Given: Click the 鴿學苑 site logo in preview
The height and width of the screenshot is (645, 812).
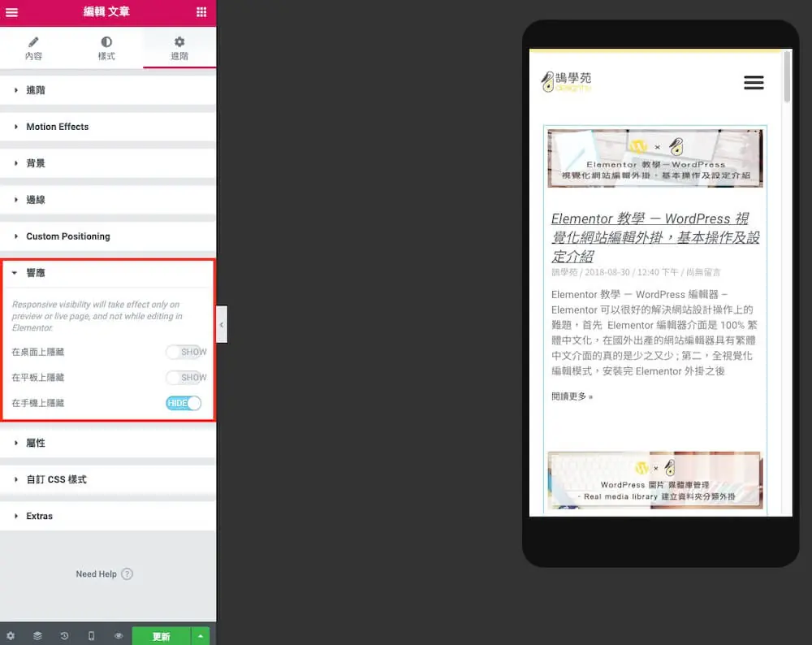Looking at the screenshot, I should pyautogui.click(x=565, y=82).
